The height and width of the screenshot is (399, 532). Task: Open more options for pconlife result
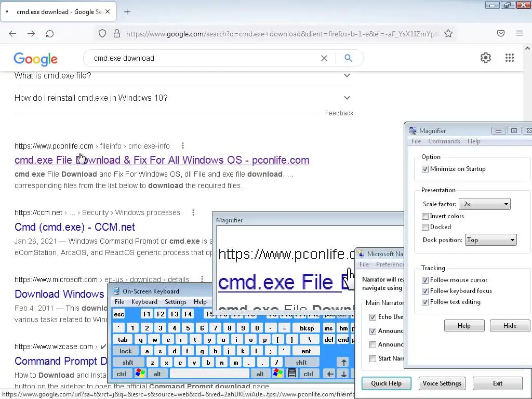tap(183, 145)
